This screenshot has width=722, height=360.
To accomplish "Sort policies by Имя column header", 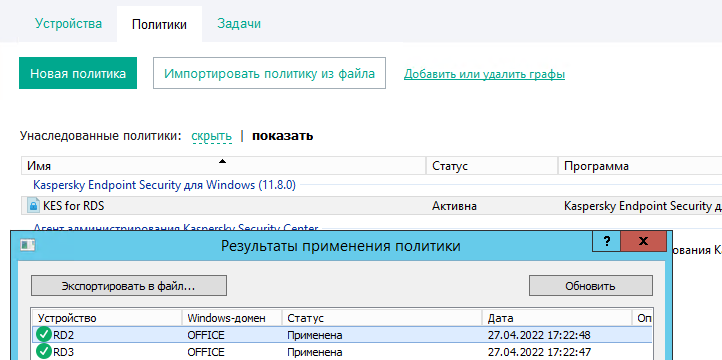I will [223, 166].
